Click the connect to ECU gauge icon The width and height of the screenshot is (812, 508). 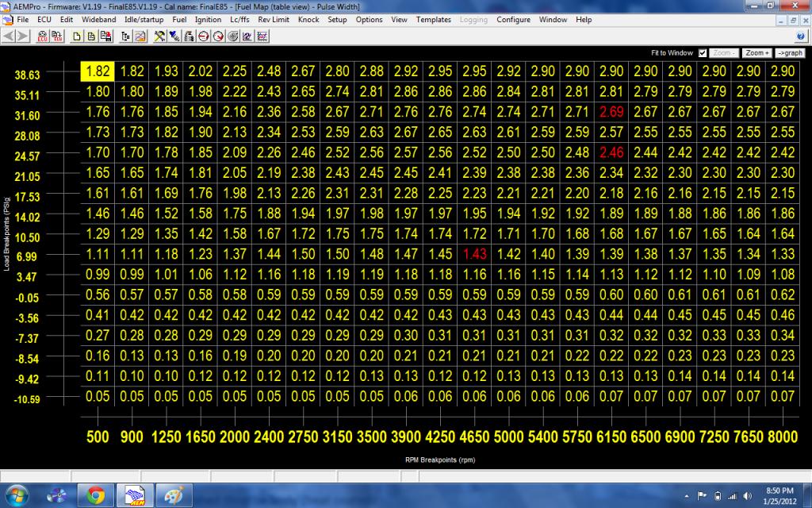[x=43, y=37]
